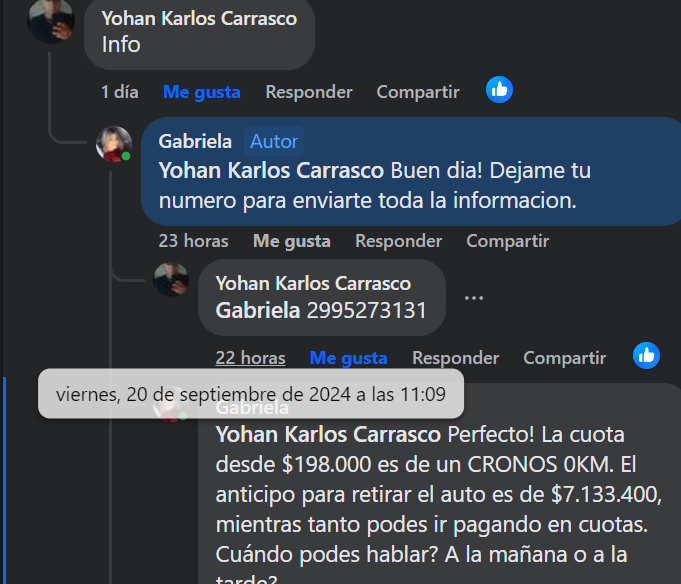The image size is (681, 584).
Task: Open the Yohan Karlos Carrasco name on the "Info" comment
Action: [x=199, y=19]
